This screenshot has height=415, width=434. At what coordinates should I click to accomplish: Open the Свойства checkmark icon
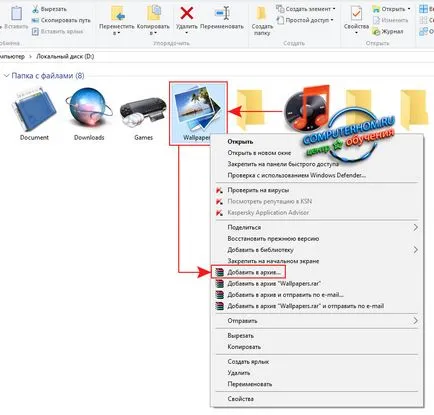coord(356,13)
